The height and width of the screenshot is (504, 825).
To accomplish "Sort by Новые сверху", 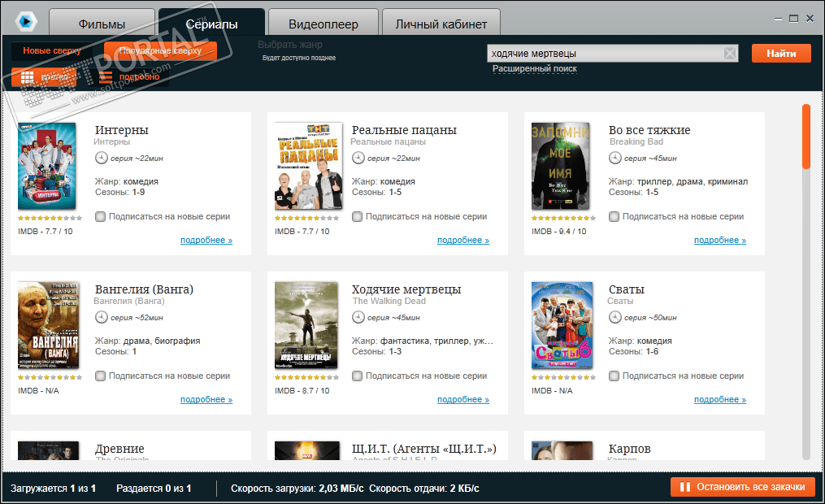I will pos(51,51).
